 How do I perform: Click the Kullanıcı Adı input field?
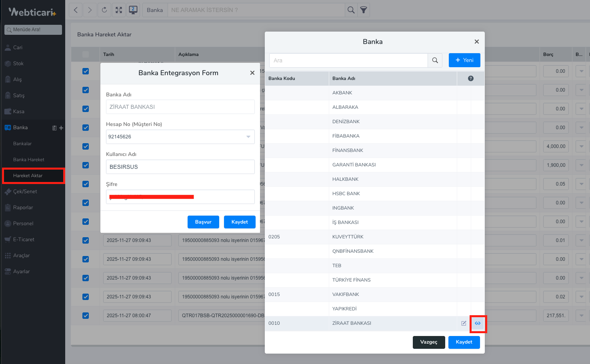click(x=180, y=167)
